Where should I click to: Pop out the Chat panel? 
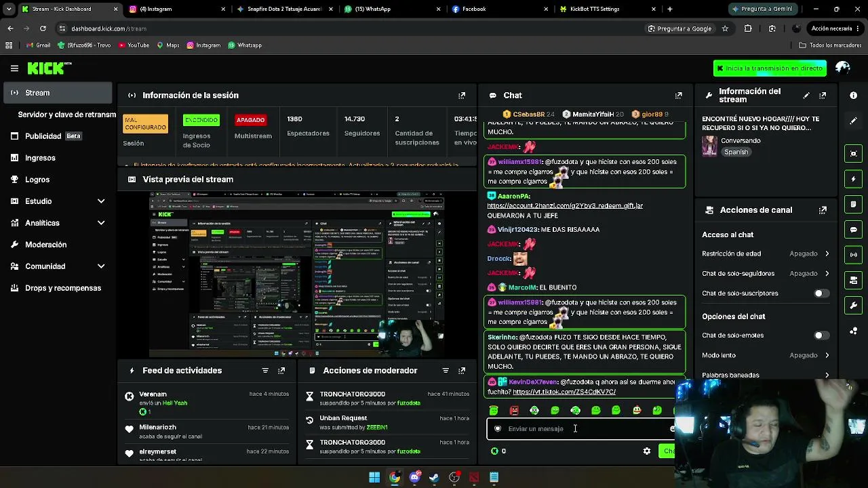(678, 96)
